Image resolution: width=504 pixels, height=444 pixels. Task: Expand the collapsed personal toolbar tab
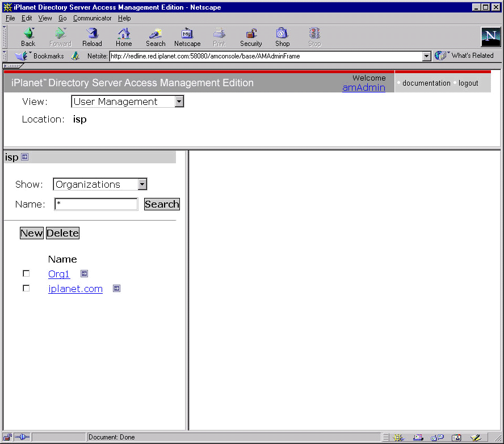pyautogui.click(x=13, y=66)
